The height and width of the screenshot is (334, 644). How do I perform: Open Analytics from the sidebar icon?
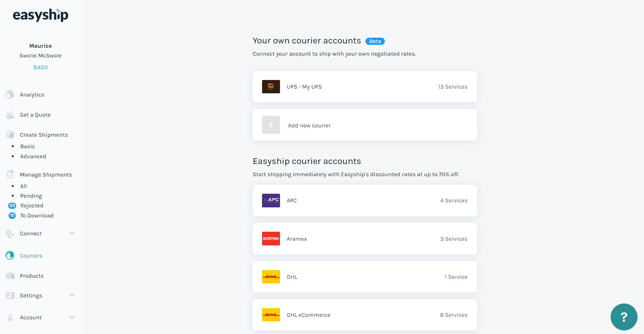pos(10,95)
